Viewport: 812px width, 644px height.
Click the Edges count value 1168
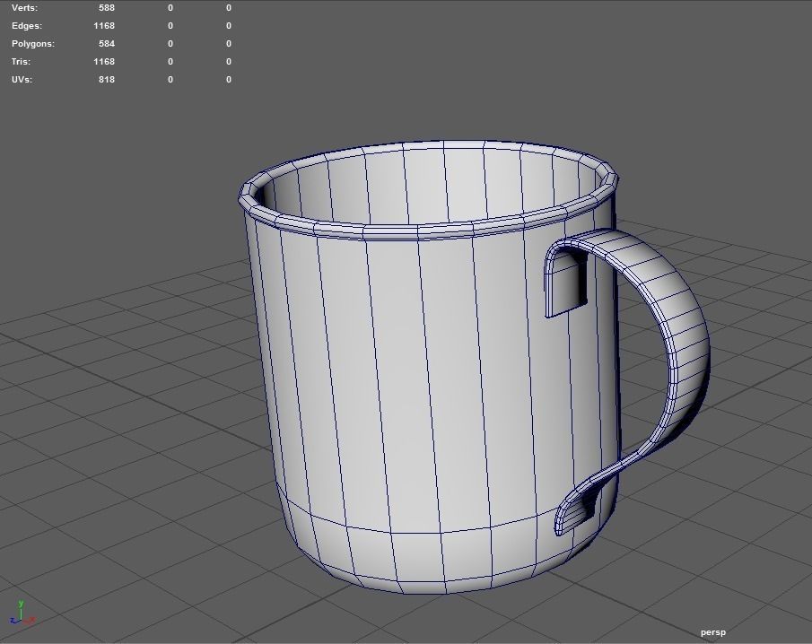pyautogui.click(x=104, y=26)
